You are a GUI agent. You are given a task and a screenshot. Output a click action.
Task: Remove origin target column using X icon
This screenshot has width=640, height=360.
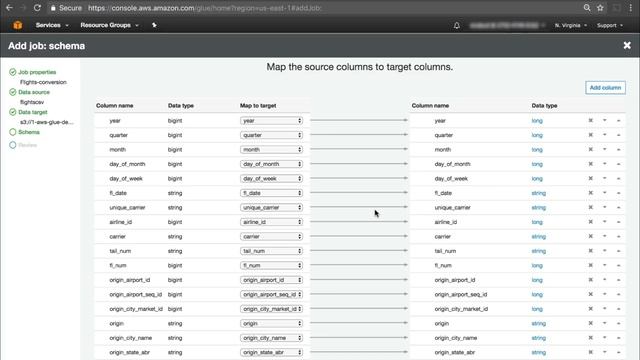590,323
